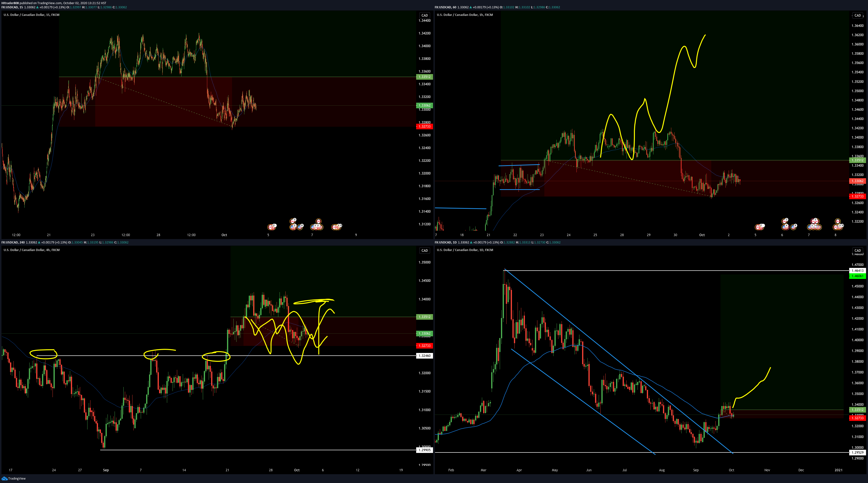The width and height of the screenshot is (868, 483).
Task: Open CAD currency selector in 15-minute chart
Action: [x=424, y=15]
